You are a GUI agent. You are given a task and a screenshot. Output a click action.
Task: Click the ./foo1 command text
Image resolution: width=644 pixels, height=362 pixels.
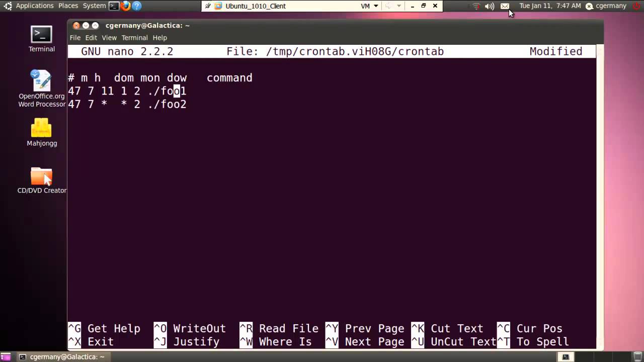coord(167,91)
